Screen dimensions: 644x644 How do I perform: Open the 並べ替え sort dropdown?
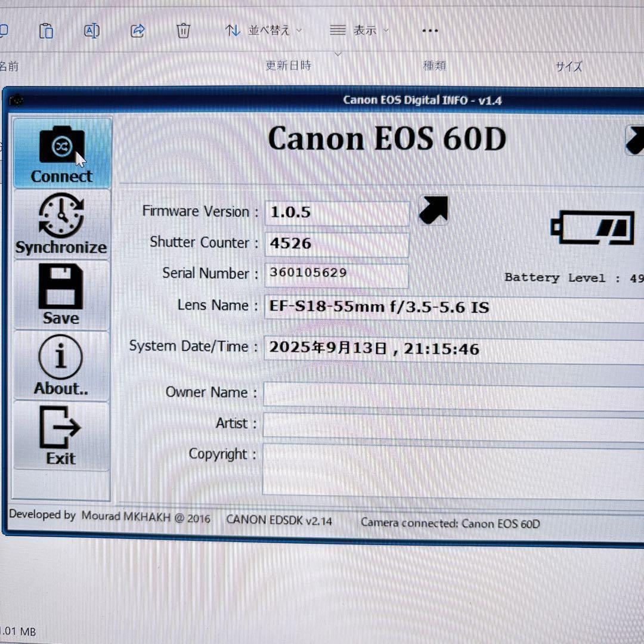click(264, 30)
